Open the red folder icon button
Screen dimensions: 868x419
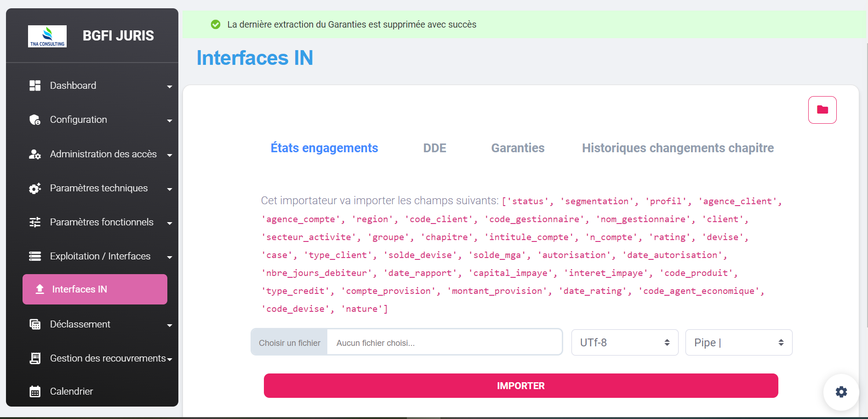(822, 110)
